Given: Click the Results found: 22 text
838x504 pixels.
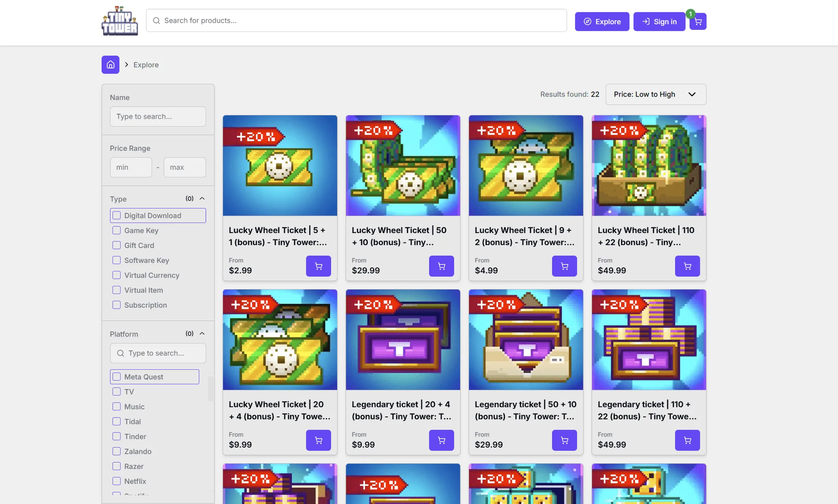Looking at the screenshot, I should (x=570, y=94).
